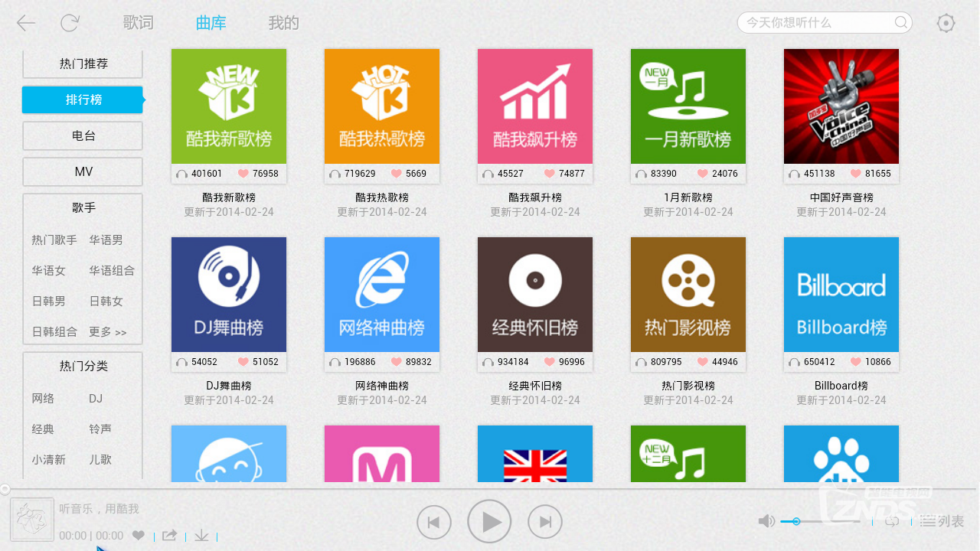This screenshot has height=551, width=980.
Task: Open the 日韩女 singer category
Action: tap(106, 302)
